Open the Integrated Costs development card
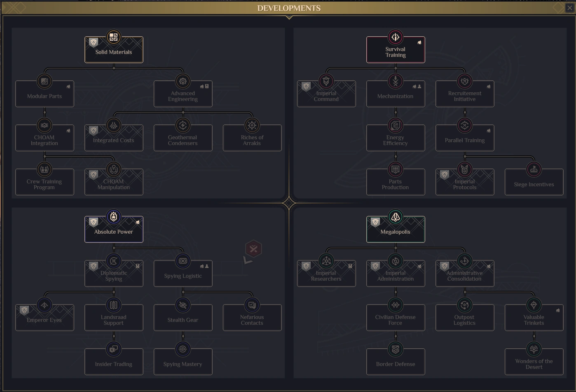Image resolution: width=576 pixels, height=392 pixels. coord(114,138)
